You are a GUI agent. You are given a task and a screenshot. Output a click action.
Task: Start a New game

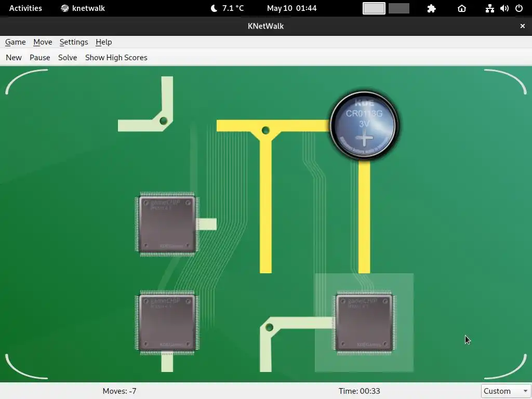pos(14,57)
